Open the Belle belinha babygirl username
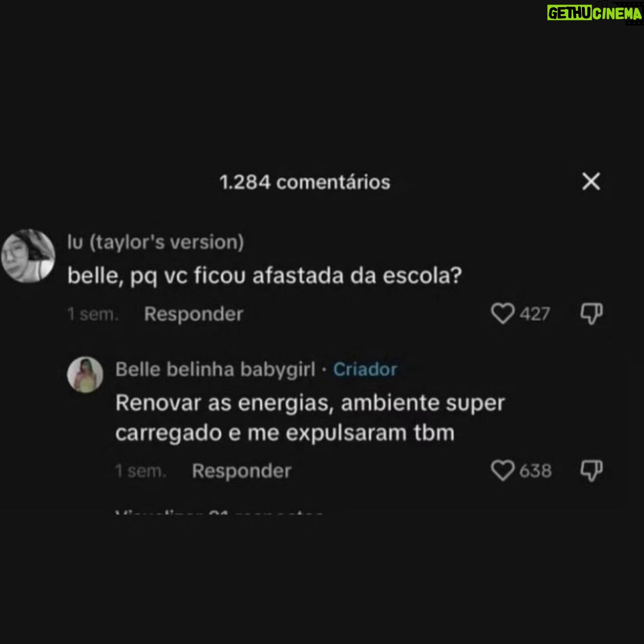The image size is (644, 644). (215, 369)
